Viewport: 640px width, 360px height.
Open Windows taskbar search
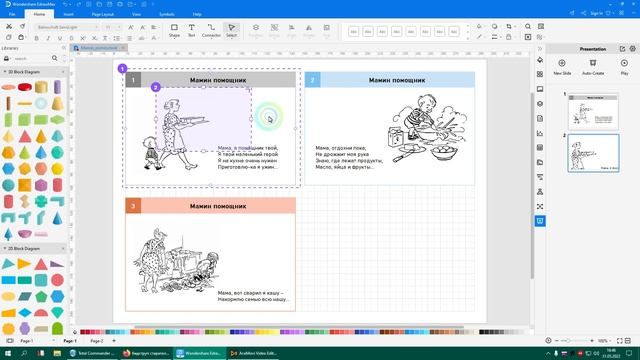(x=24, y=353)
